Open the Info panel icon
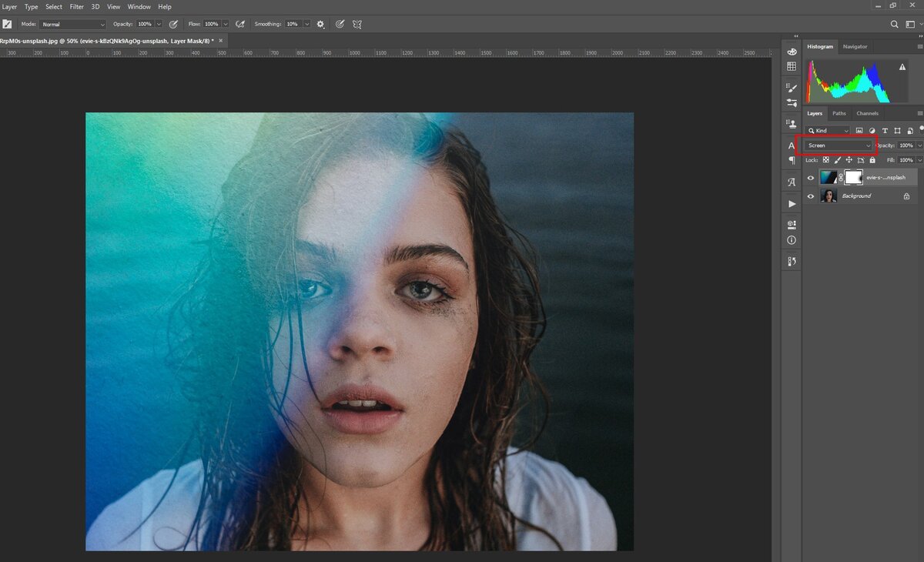The height and width of the screenshot is (562, 924). 792,240
